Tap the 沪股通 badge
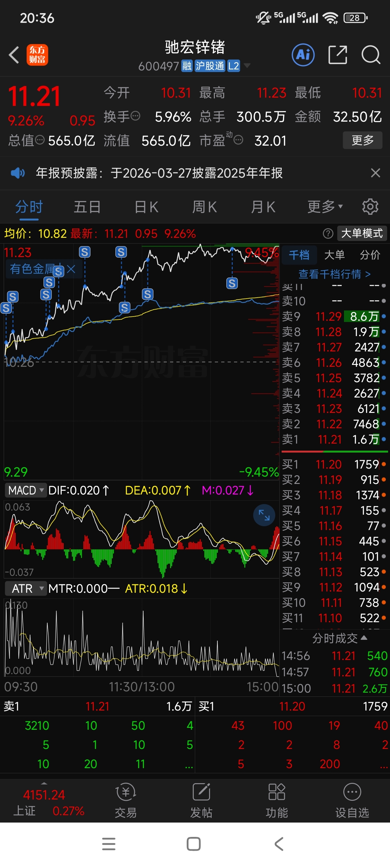The width and height of the screenshot is (390, 868). click(x=209, y=66)
